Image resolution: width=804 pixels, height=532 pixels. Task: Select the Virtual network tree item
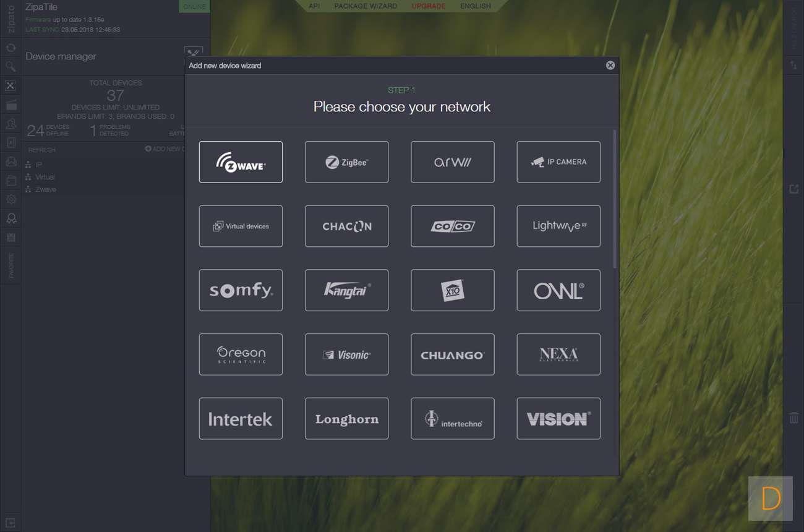pyautogui.click(x=41, y=177)
